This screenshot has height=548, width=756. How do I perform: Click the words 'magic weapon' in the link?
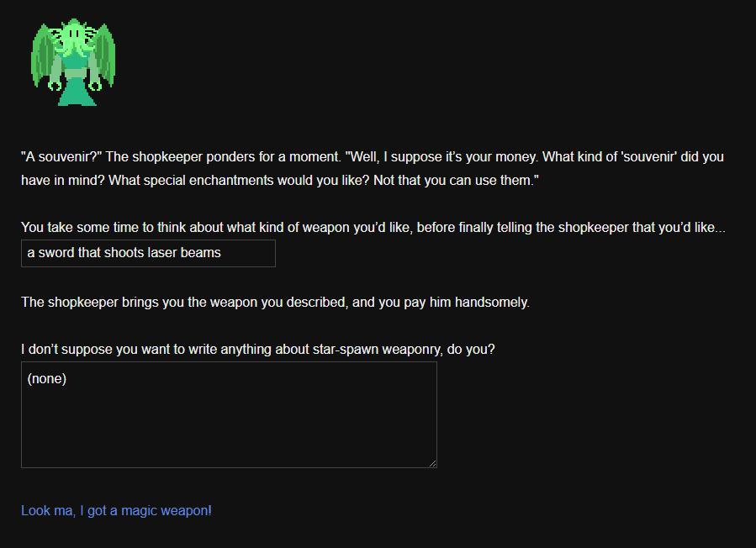164,510
